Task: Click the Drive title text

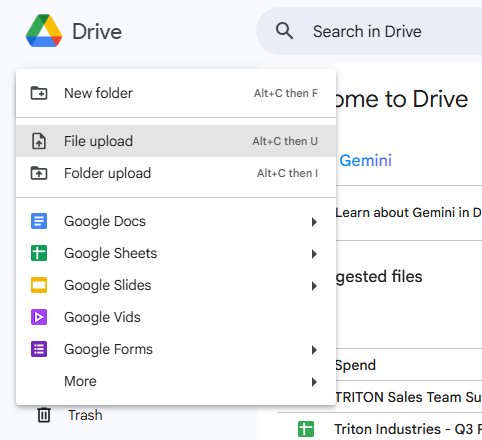Action: 97,32
